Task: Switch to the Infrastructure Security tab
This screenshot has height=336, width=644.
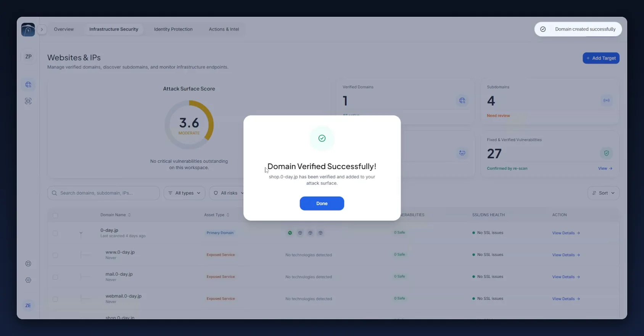Action: pos(114,29)
